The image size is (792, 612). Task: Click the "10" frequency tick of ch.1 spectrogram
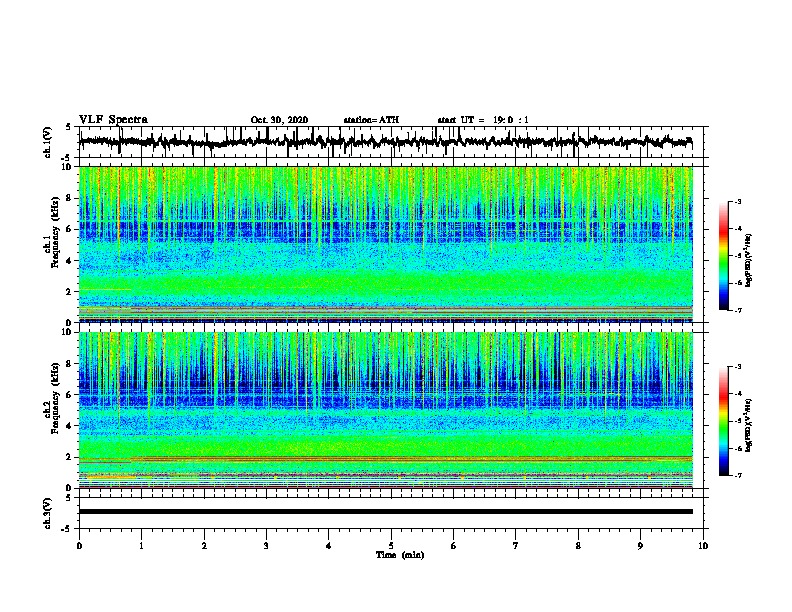(66, 167)
